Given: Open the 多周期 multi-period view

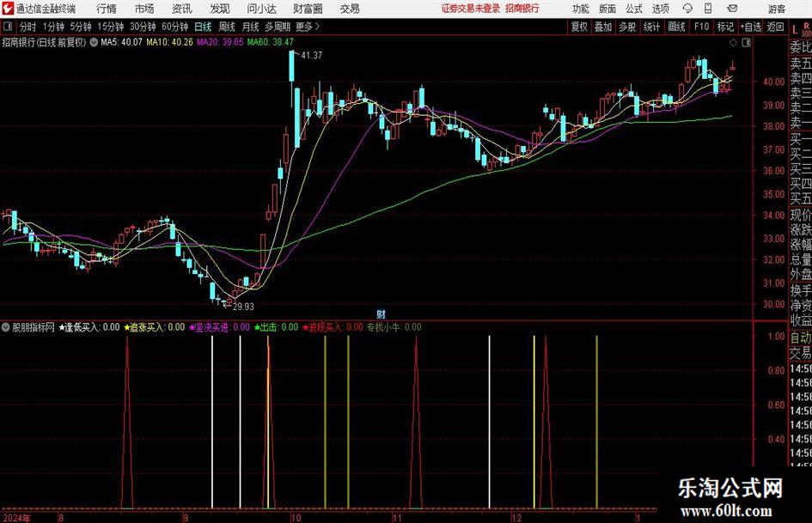Looking at the screenshot, I should [x=278, y=27].
